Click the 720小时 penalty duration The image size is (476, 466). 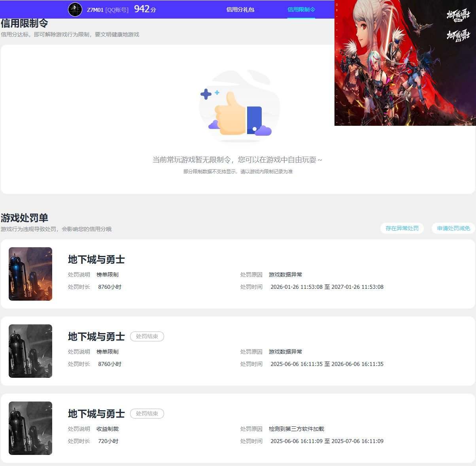pos(108,441)
